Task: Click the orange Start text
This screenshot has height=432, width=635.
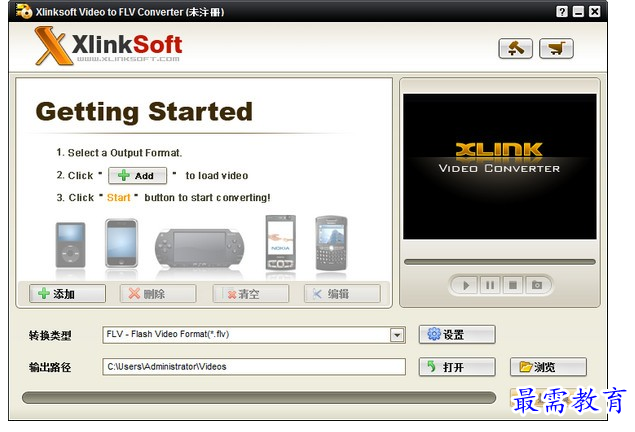Action: 119,198
